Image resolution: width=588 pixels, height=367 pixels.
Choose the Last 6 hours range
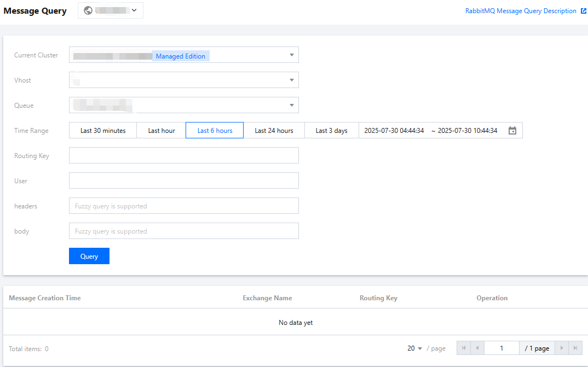pyautogui.click(x=215, y=131)
